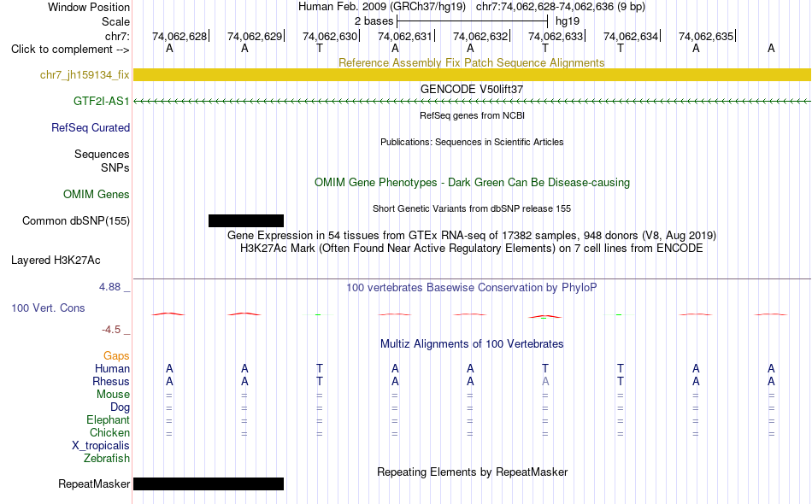The width and height of the screenshot is (812, 504).
Task: Click the Common dbSNP(155) track label
Action: tap(76, 221)
